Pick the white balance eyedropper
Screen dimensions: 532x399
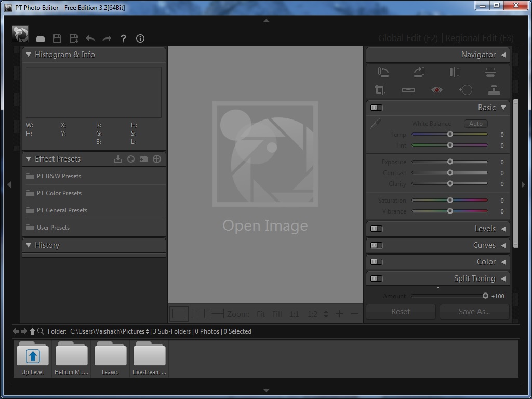pyautogui.click(x=376, y=124)
